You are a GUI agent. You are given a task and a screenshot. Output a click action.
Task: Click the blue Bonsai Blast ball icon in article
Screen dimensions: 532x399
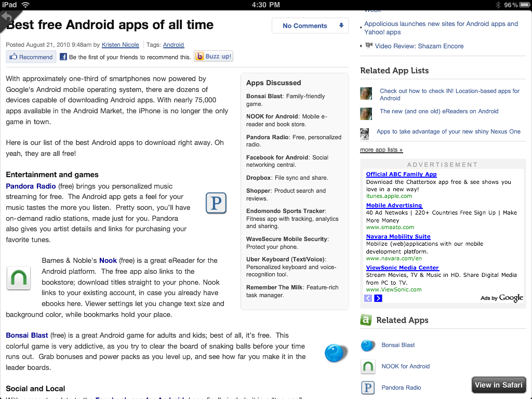(x=336, y=353)
